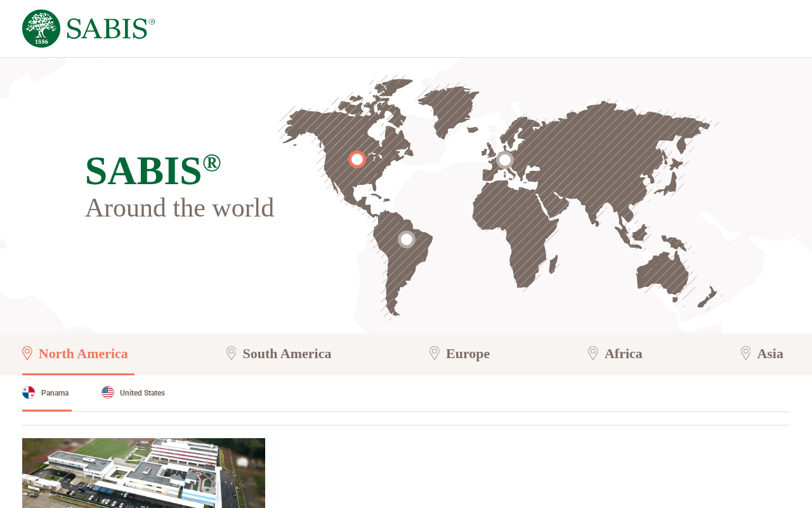Show the Asia region tab
Screen dimensions: 812x508
tap(762, 354)
